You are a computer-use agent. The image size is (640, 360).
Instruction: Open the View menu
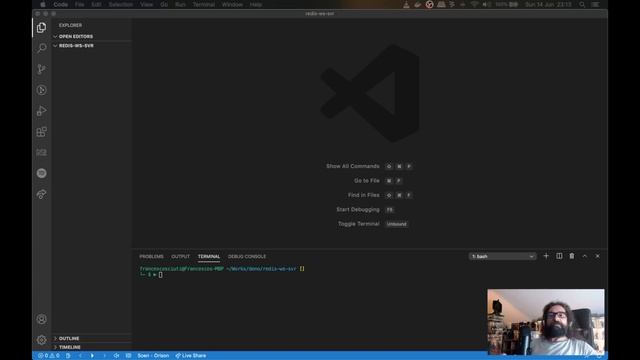pos(147,4)
